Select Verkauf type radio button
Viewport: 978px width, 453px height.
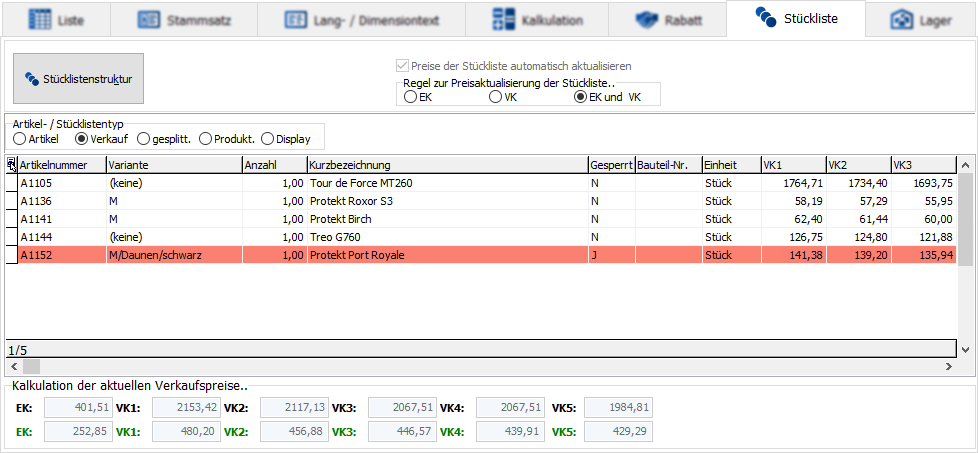pos(81,139)
